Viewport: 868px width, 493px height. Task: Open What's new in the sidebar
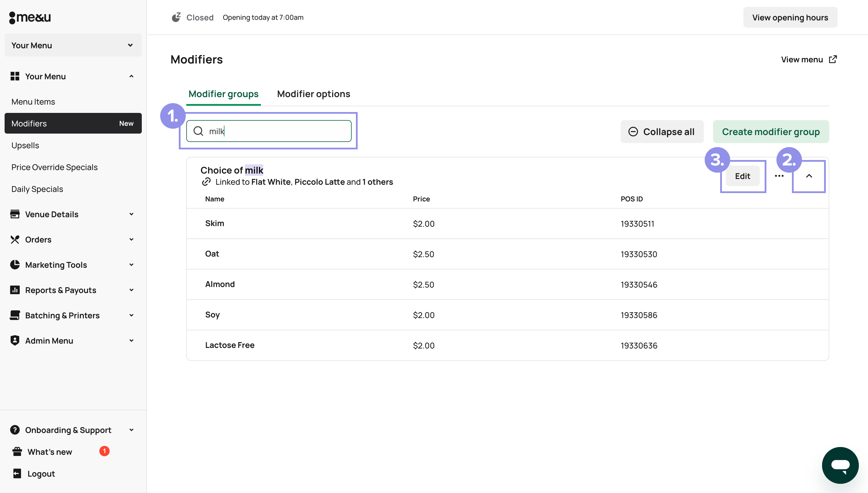click(x=50, y=452)
